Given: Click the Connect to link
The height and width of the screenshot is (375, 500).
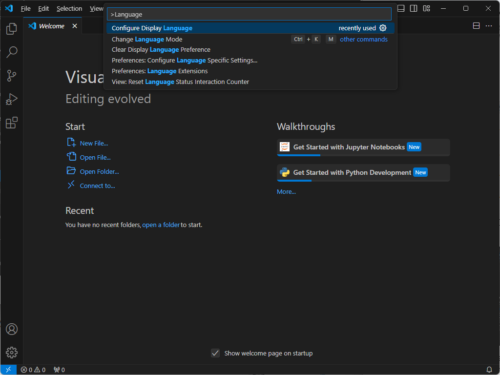Looking at the screenshot, I should pos(97,186).
